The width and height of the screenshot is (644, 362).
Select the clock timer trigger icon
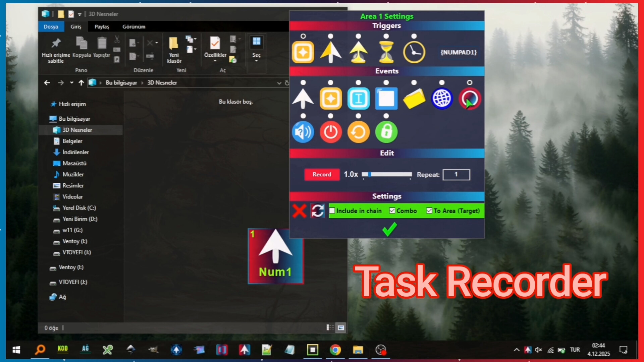click(414, 51)
